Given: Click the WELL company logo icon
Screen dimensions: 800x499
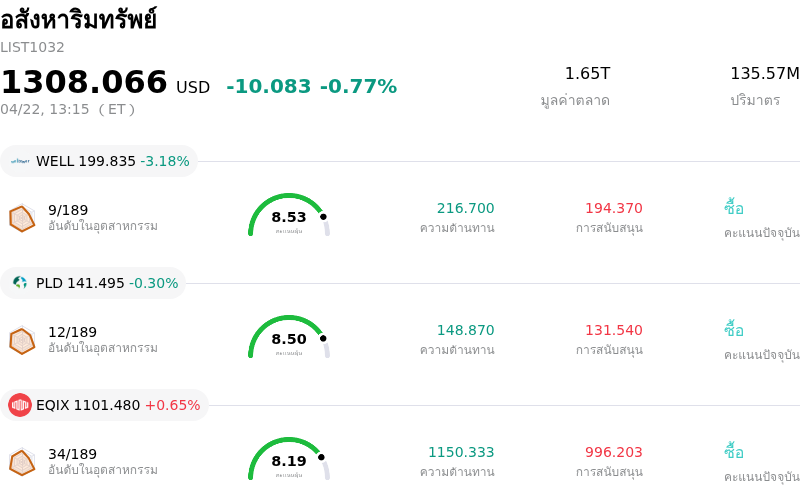Looking at the screenshot, I should (20, 161).
